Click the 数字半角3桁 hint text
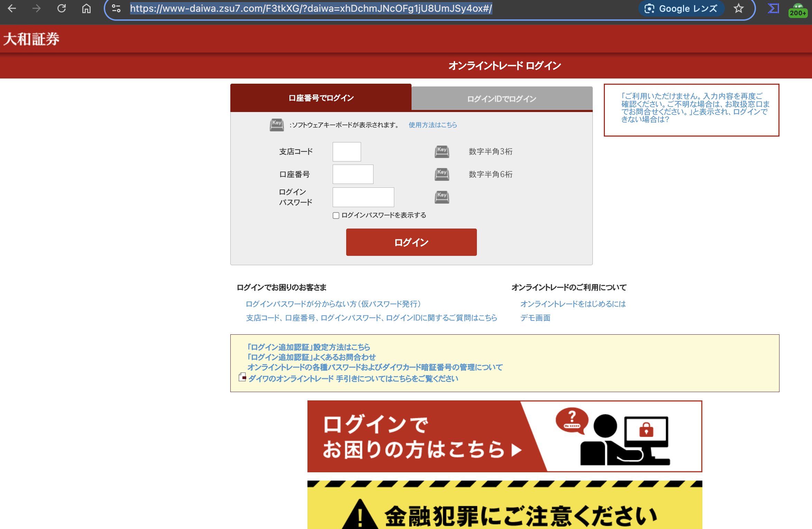This screenshot has width=812, height=529. 490,151
